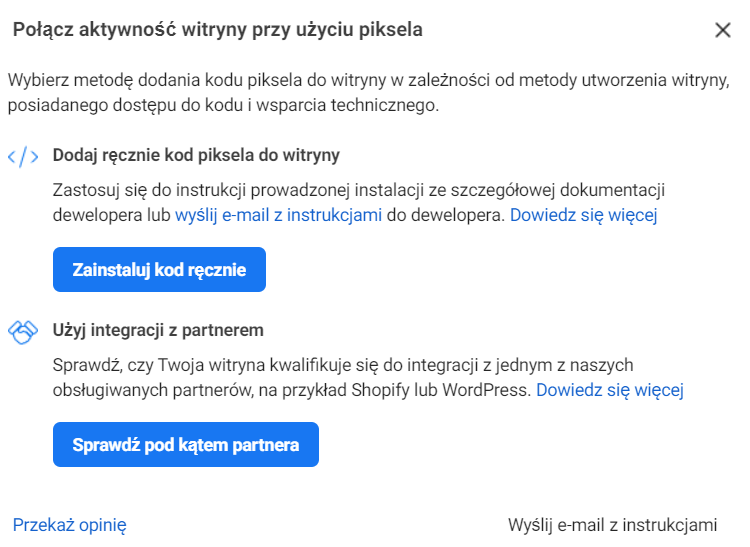The image size is (750, 547).
Task: Click the dialog title 'Połącz aktywność witryny'
Action: pos(217,30)
